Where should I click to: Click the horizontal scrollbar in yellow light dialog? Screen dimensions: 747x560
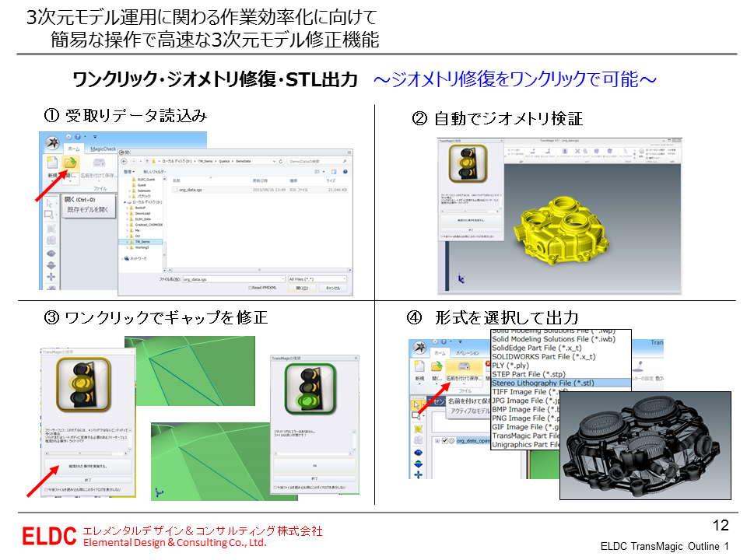[88, 453]
